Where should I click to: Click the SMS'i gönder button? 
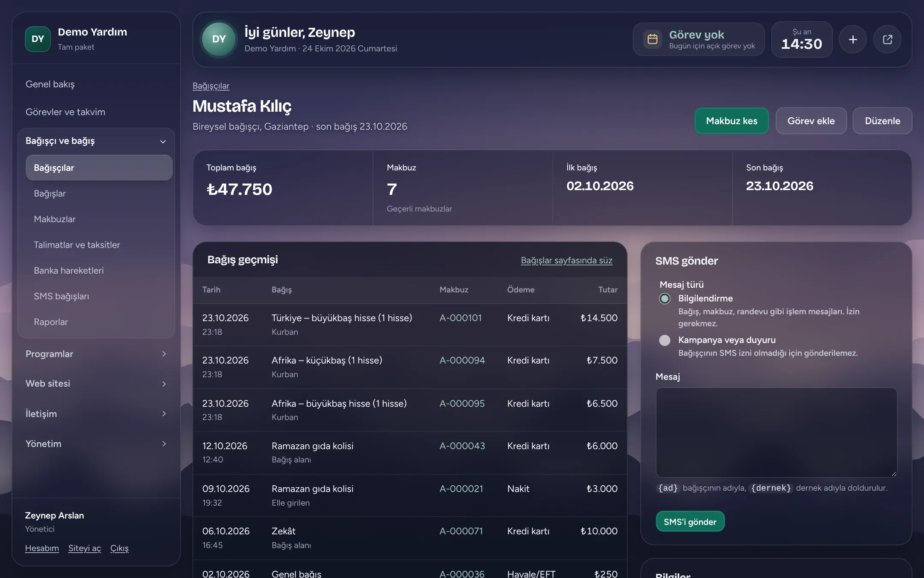(690, 521)
